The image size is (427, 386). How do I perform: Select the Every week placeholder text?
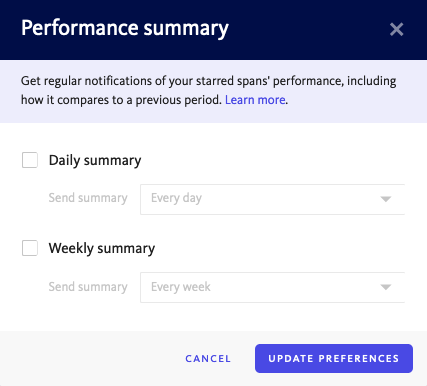tap(181, 287)
